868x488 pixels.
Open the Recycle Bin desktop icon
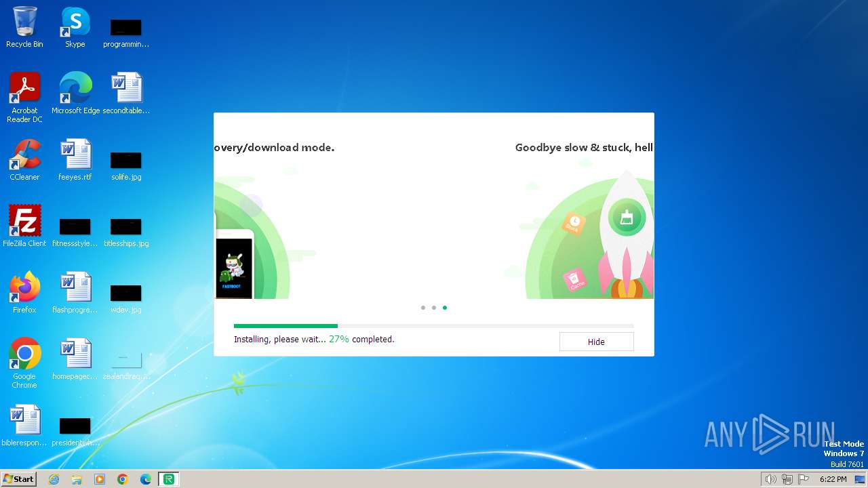(x=24, y=27)
